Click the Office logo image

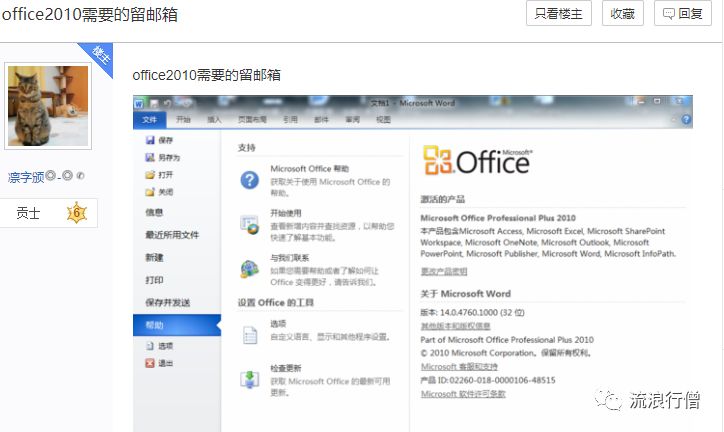477,161
